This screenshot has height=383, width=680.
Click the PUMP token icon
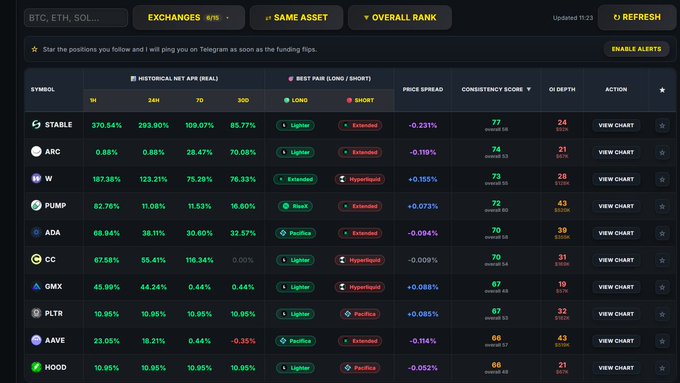(36, 205)
